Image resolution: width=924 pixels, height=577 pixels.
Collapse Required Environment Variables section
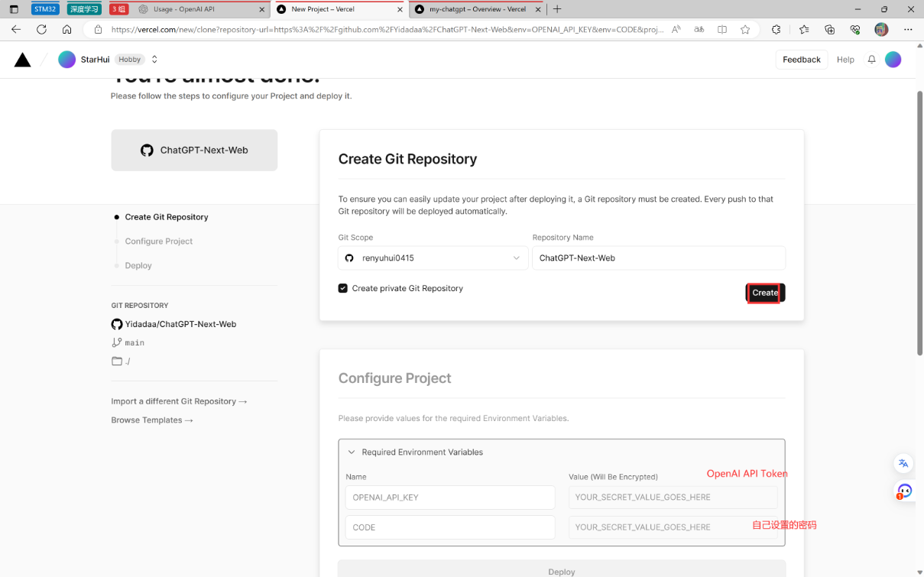click(x=352, y=452)
